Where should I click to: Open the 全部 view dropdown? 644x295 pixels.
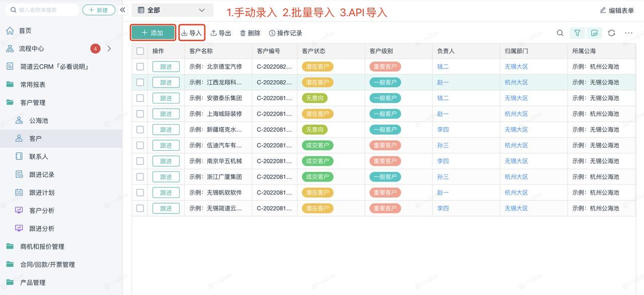(x=172, y=10)
